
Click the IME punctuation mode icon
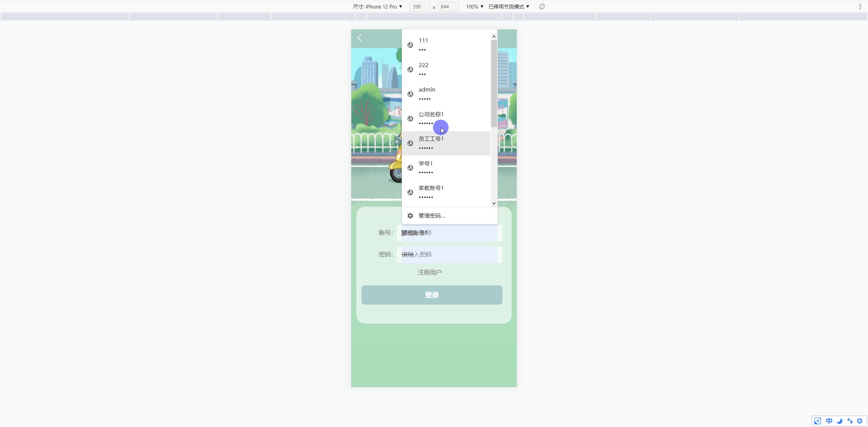tap(850, 421)
